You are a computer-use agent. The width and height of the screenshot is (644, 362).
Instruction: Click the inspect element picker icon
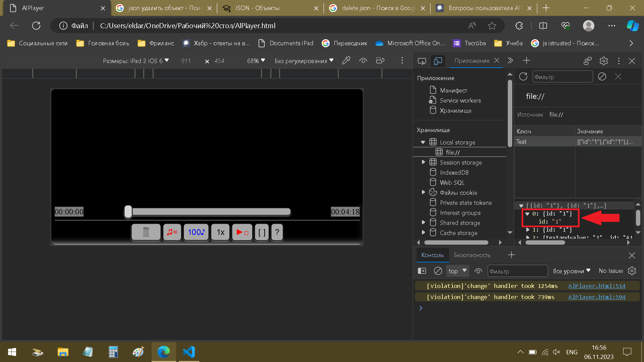422,61
